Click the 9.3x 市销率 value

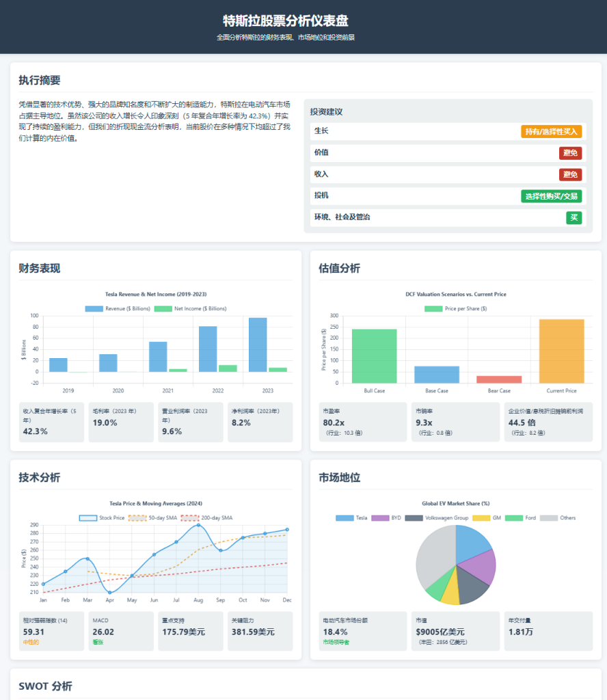[424, 422]
